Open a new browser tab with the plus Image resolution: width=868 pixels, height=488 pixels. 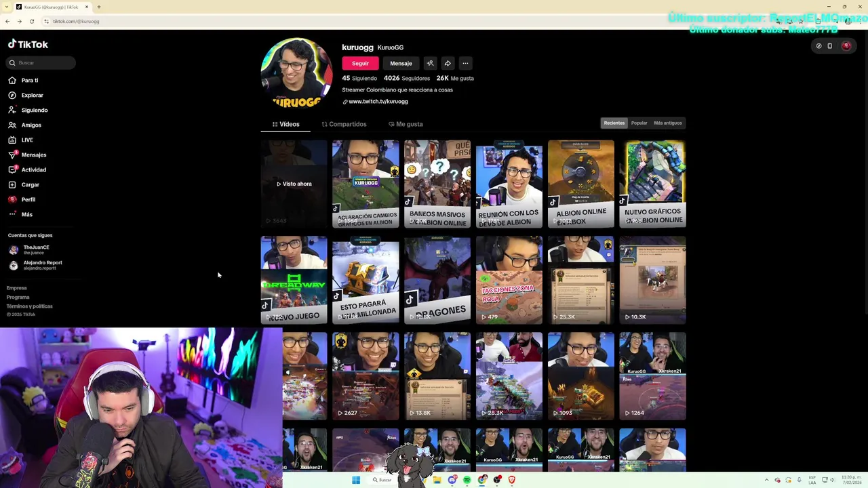tap(99, 7)
